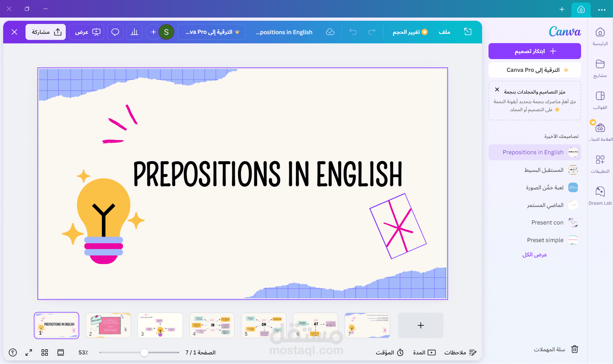
Task: Click the View all (عرض الكل) link
Action: coord(534,254)
